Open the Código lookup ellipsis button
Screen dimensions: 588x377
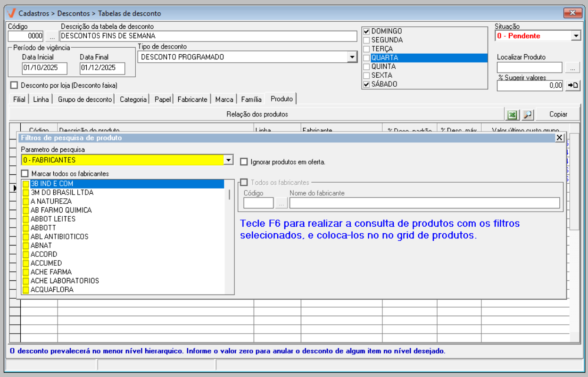pyautogui.click(x=52, y=36)
